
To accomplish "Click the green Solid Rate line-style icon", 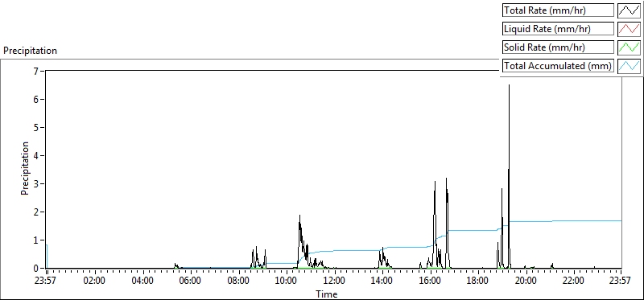I will pos(629,47).
